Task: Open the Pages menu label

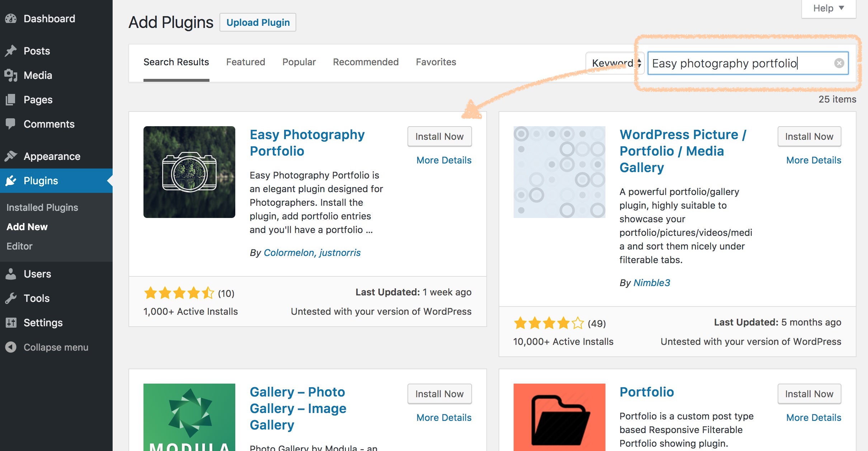Action: tap(38, 100)
